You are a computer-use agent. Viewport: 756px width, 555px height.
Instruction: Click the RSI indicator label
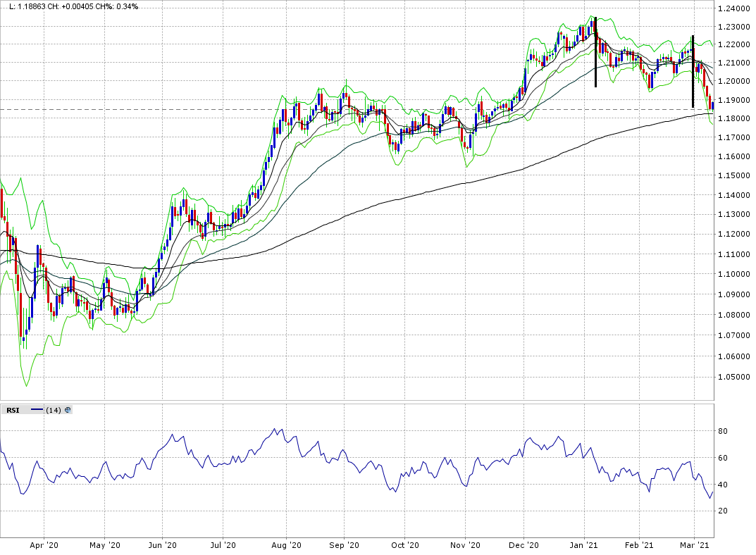click(13, 410)
